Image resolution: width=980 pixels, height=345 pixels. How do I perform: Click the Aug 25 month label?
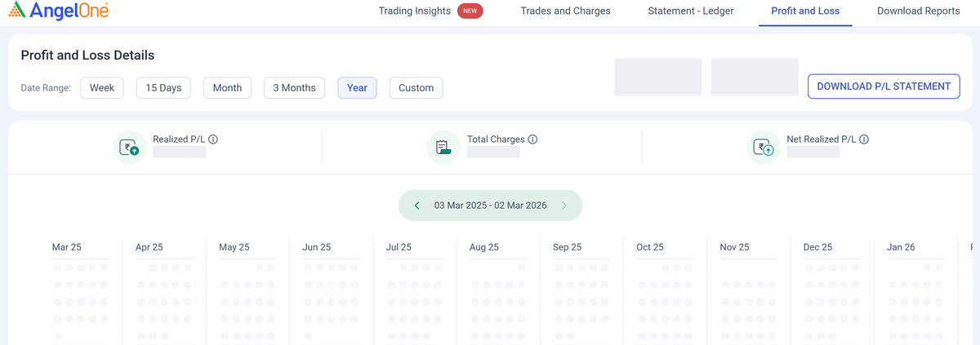point(484,247)
